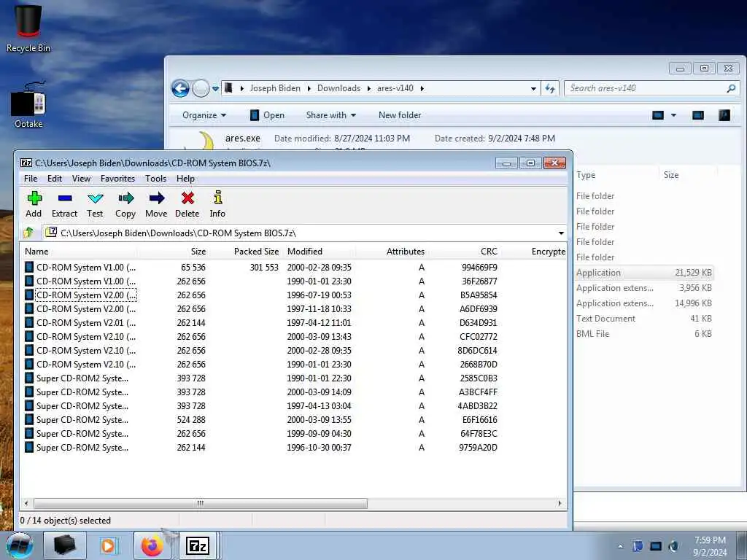Open the Edit menu in 7-Zip
This screenshot has height=560, width=747.
pos(54,179)
